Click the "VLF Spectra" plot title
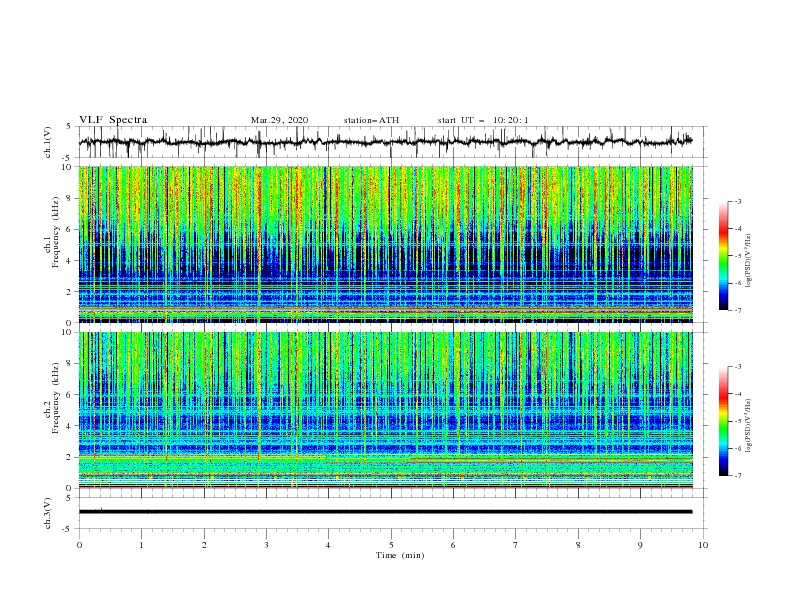Viewport: 792px width, 612px height. coord(113,120)
